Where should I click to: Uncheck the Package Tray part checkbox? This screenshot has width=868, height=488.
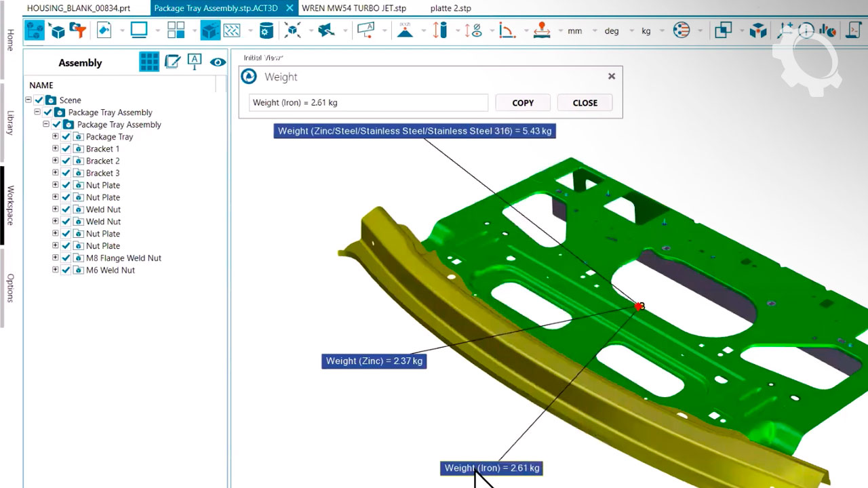[x=66, y=137]
